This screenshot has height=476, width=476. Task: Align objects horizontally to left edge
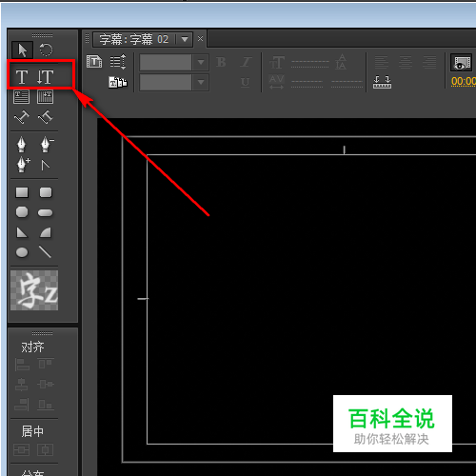pyautogui.click(x=22, y=365)
